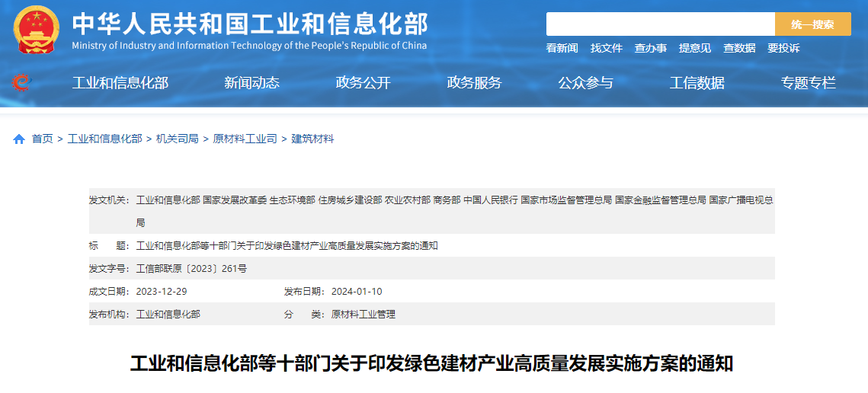Click 工业和信息化部 breadcrumb link
The image size is (868, 393).
pos(104,139)
